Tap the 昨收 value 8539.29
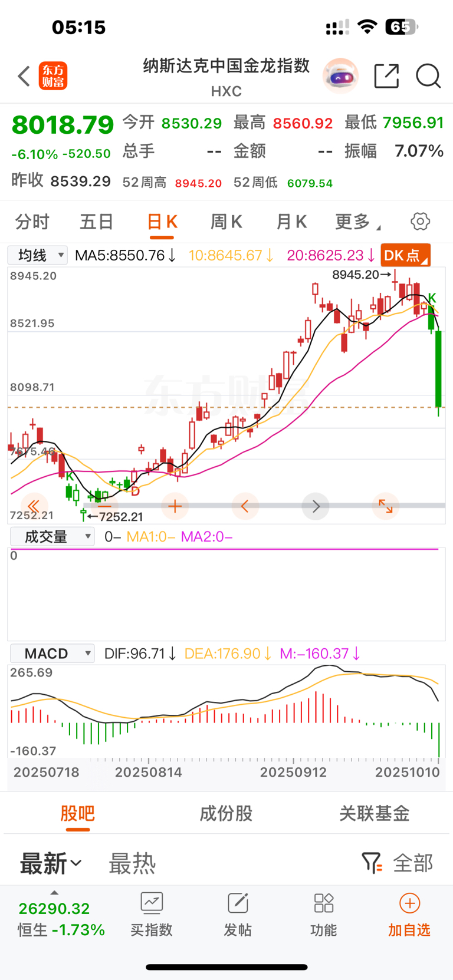Image resolution: width=453 pixels, height=980 pixels. 81,181
